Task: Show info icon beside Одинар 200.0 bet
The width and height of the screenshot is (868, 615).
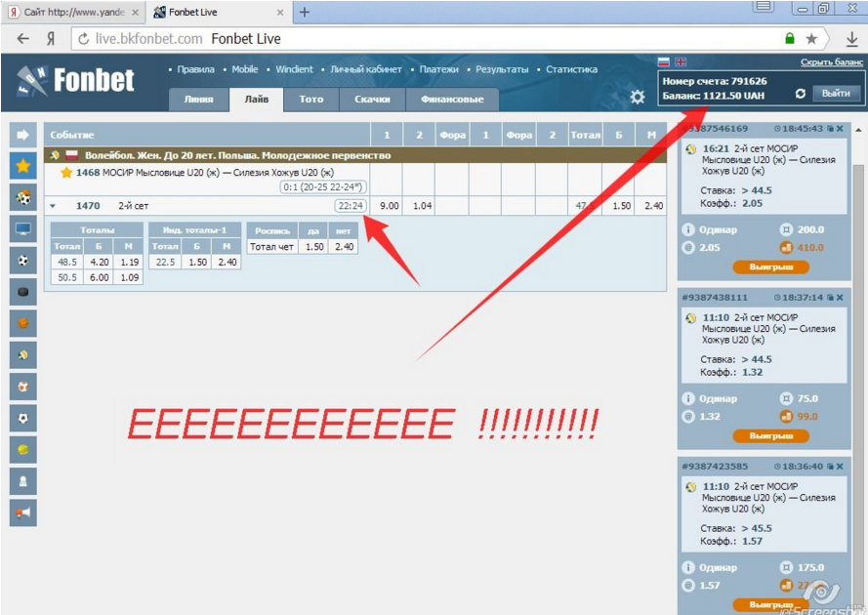Action: tap(688, 229)
